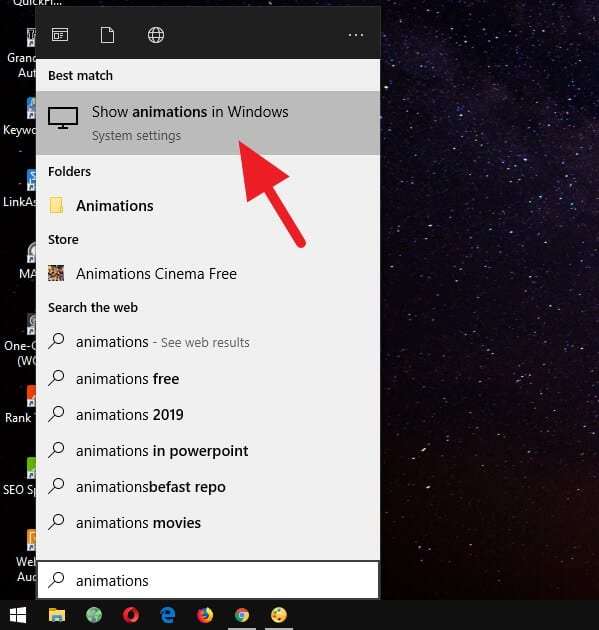599x630 pixels.
Task: Select the Rank desktop shortcut
Action: (x=20, y=405)
